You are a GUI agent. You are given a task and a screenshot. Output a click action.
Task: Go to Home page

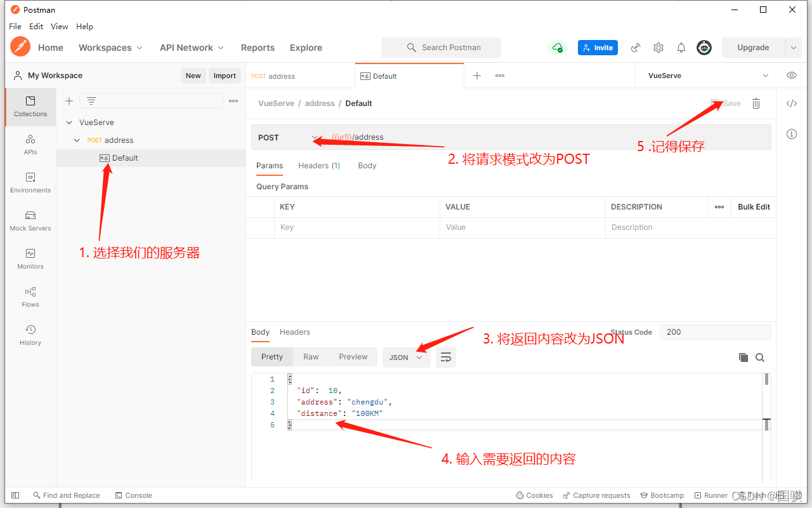click(x=51, y=48)
